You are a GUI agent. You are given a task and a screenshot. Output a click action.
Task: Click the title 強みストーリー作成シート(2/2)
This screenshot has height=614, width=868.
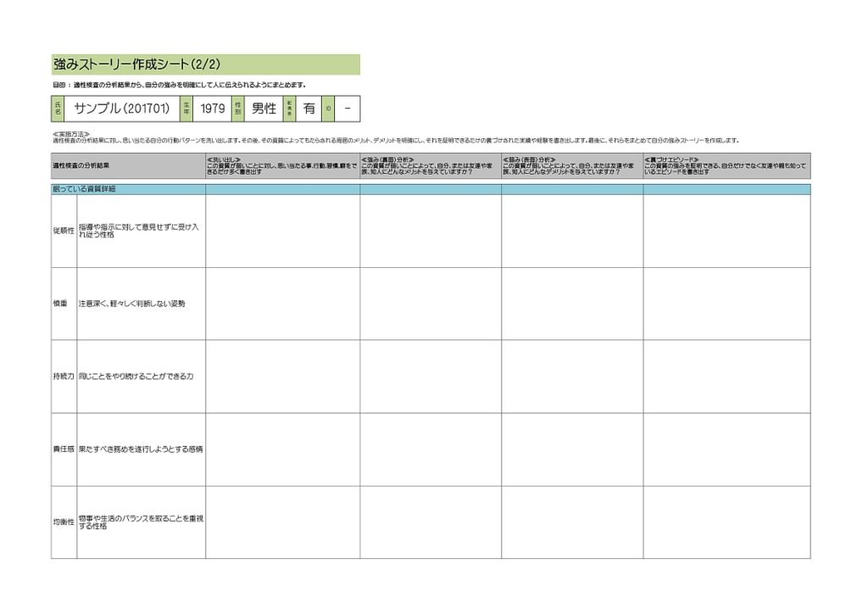[136, 64]
